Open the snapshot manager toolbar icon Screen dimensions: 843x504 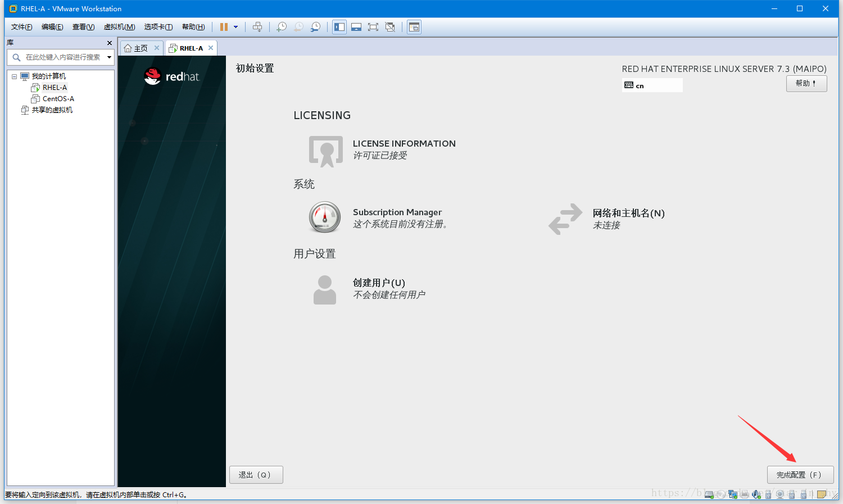pos(316,27)
